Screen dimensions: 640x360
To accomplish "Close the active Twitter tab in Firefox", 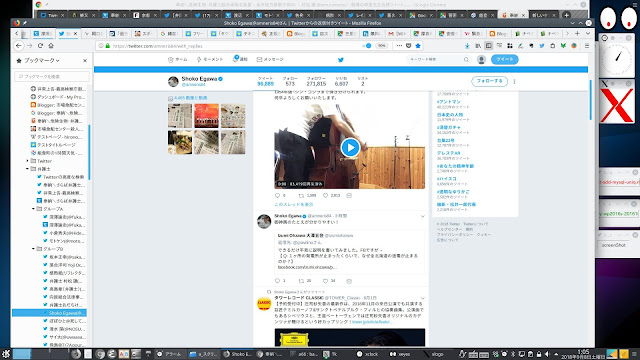I will pyautogui.click(x=75, y=33).
